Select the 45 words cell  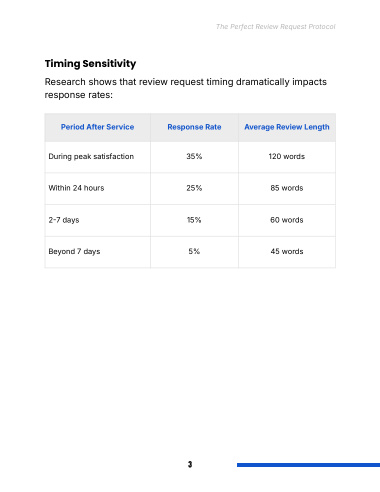click(x=287, y=251)
